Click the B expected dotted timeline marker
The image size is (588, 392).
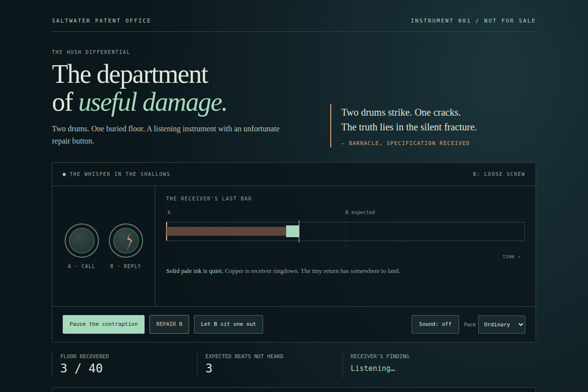pos(345,231)
